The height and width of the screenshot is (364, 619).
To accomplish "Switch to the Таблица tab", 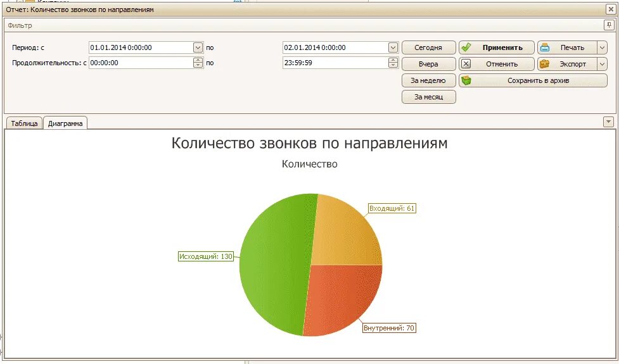I will [24, 123].
